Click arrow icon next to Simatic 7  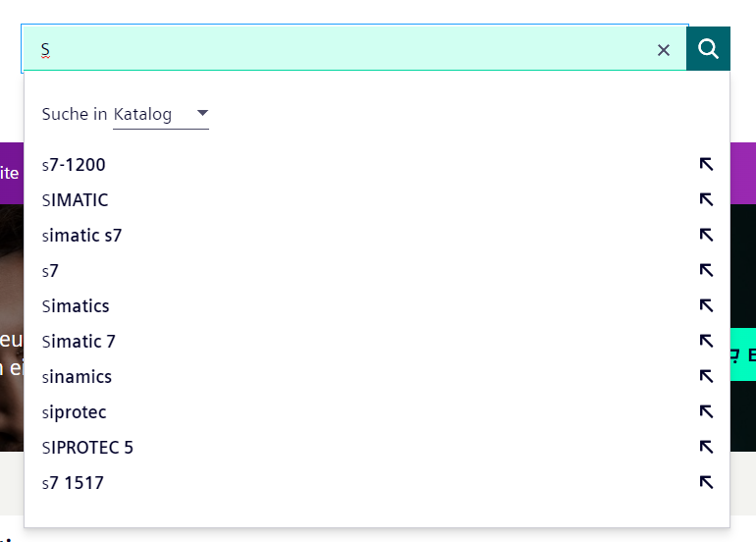[x=706, y=342]
